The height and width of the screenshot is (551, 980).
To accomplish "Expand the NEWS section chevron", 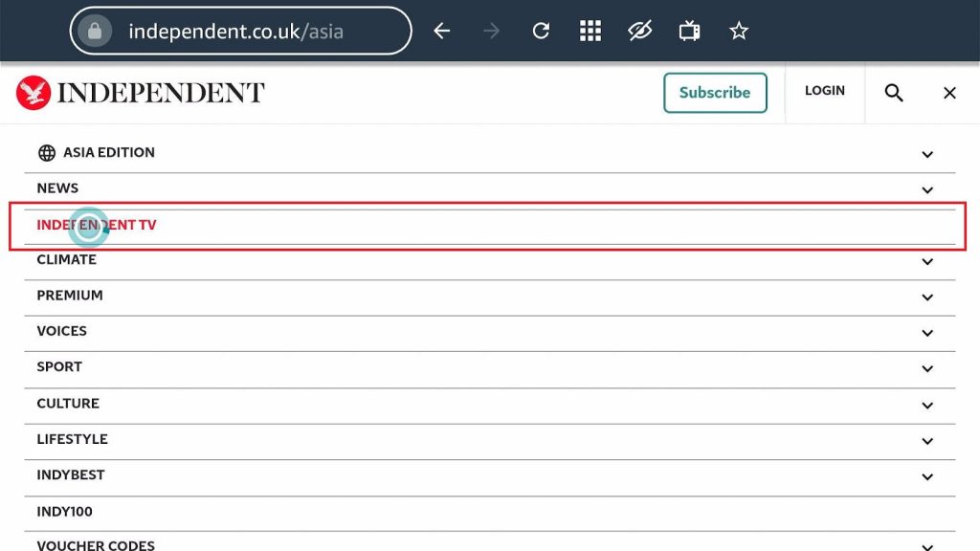I will pyautogui.click(x=926, y=190).
